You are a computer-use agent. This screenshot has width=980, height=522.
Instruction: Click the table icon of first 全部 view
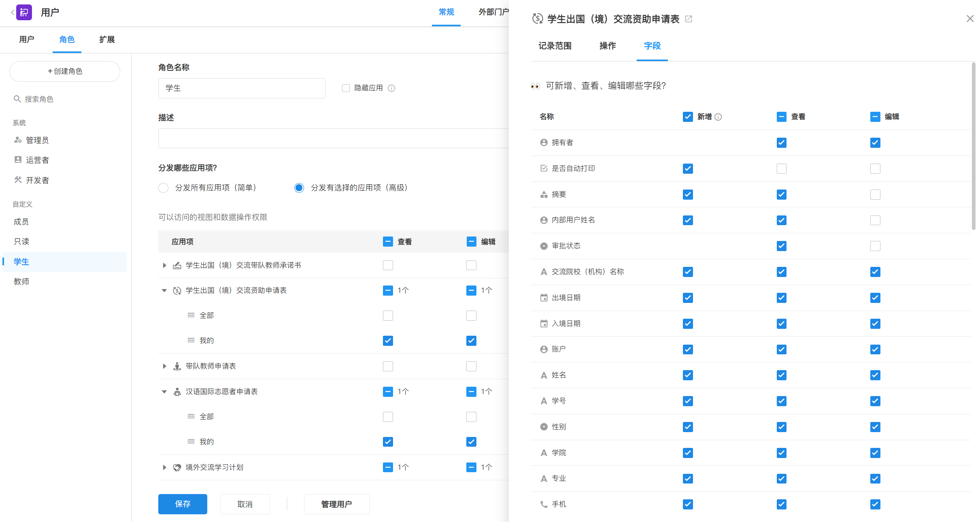(x=191, y=315)
